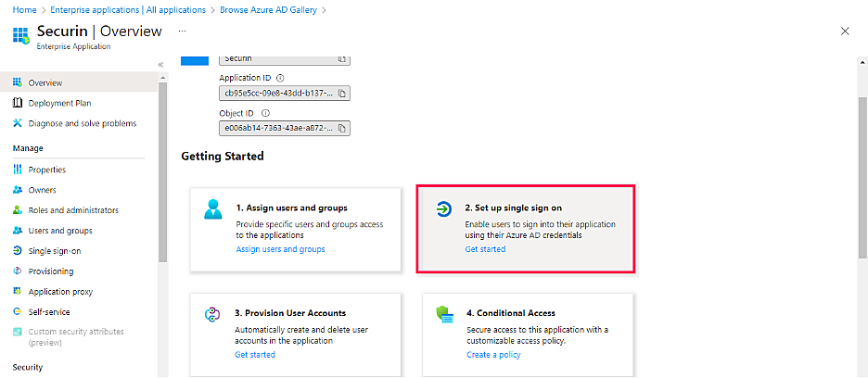Click Get started under Provision User Accounts
The height and width of the screenshot is (378, 868).
[255, 354]
